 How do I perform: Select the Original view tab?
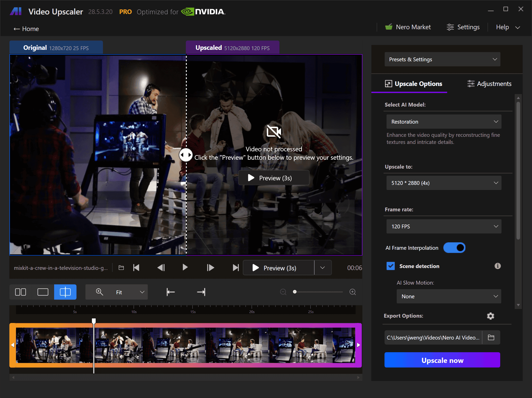(56, 48)
